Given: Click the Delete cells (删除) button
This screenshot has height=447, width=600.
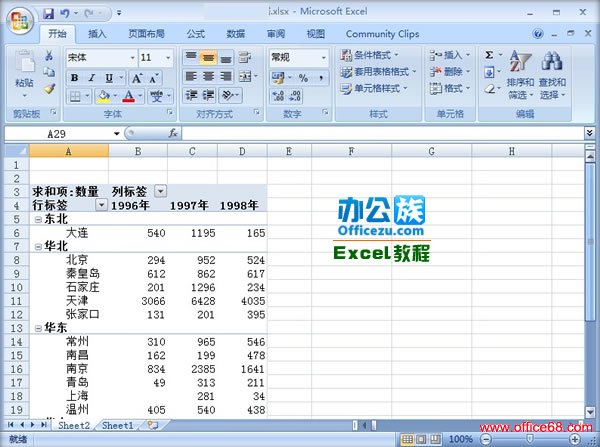Looking at the screenshot, I should point(449,72).
